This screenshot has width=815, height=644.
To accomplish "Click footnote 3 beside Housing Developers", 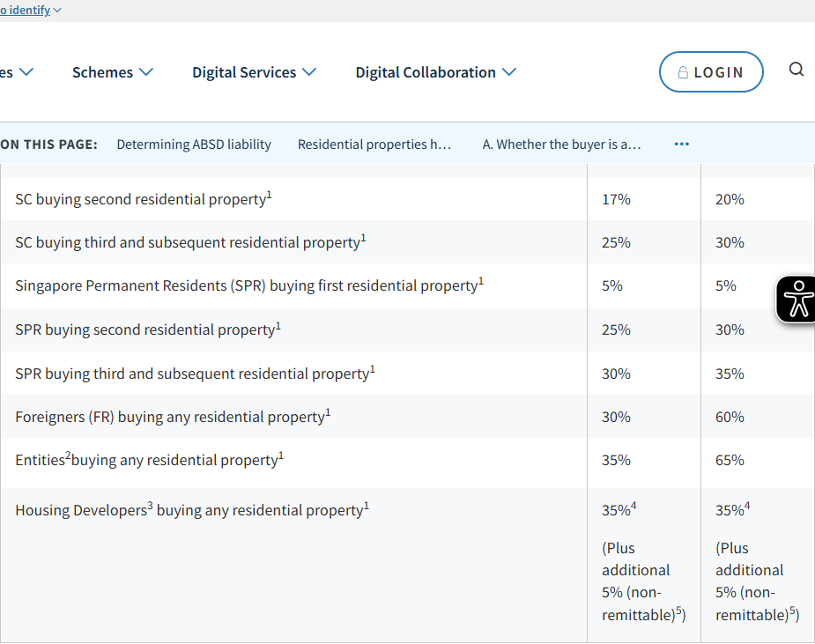I will click(150, 505).
